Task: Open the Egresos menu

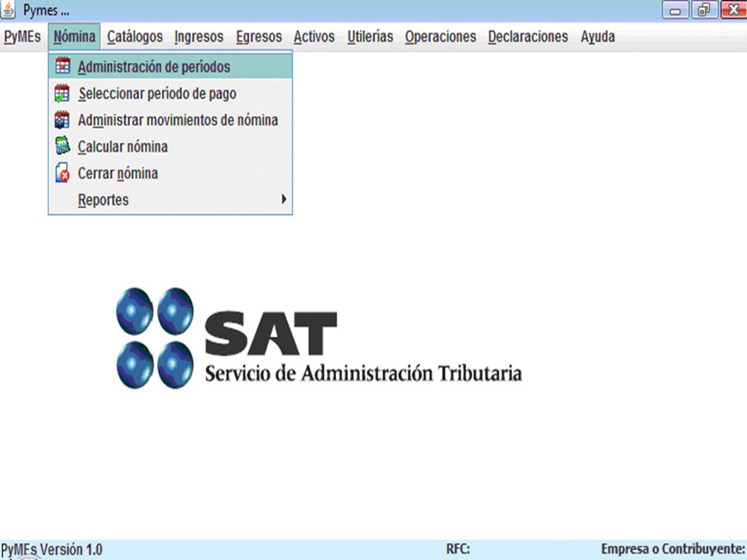Action: (259, 37)
